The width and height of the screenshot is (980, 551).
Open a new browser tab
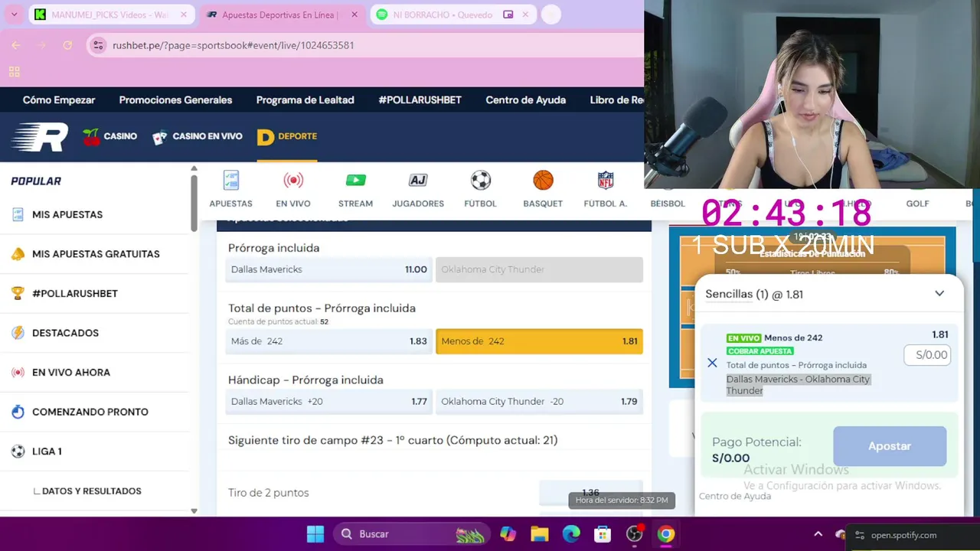click(x=551, y=15)
